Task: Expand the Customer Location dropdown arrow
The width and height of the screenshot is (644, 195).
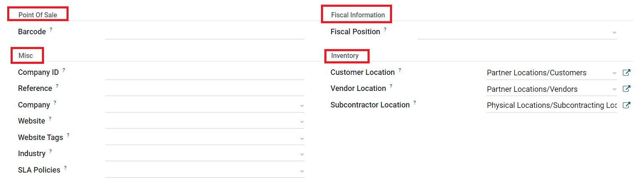Action: [x=614, y=73]
